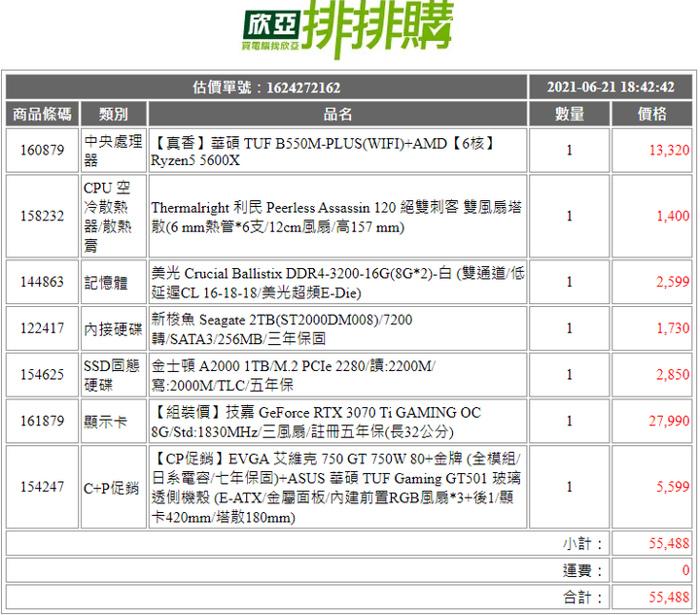Image resolution: width=700 pixels, height=615 pixels.
Task: Select the Thermalright Peerless Assassin 120 product name
Action: point(336,218)
